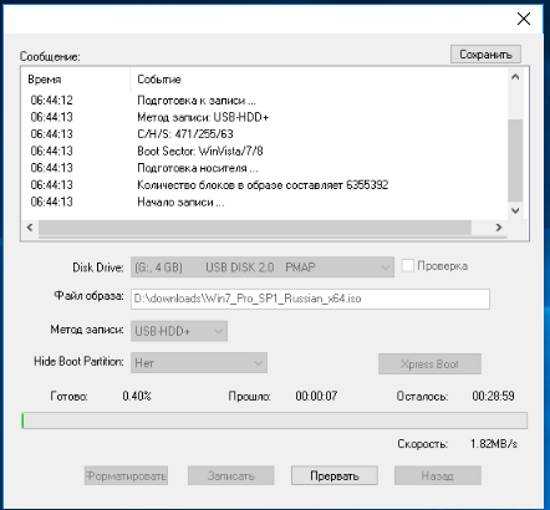The image size is (550, 510).
Task: Click the Disk Drive label
Action: point(98,268)
